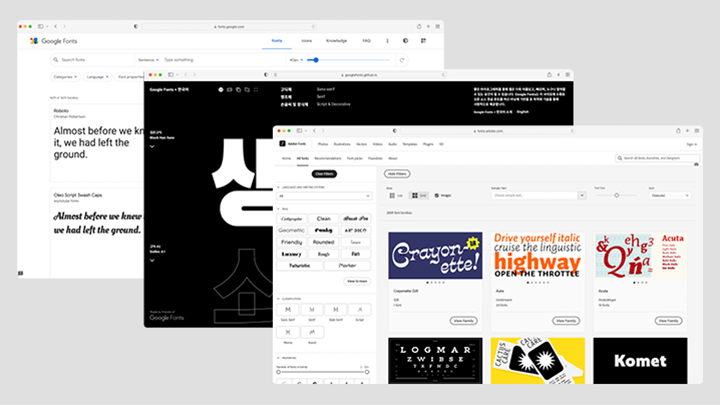This screenshot has width=720, height=405.
Task: Open the Knowledge tab in Google Fonts
Action: pyautogui.click(x=337, y=41)
